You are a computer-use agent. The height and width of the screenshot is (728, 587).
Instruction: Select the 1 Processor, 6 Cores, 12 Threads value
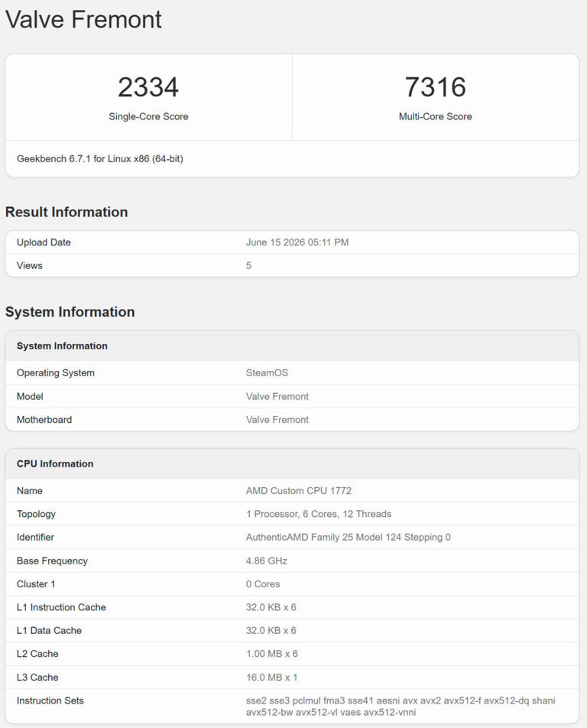[319, 514]
